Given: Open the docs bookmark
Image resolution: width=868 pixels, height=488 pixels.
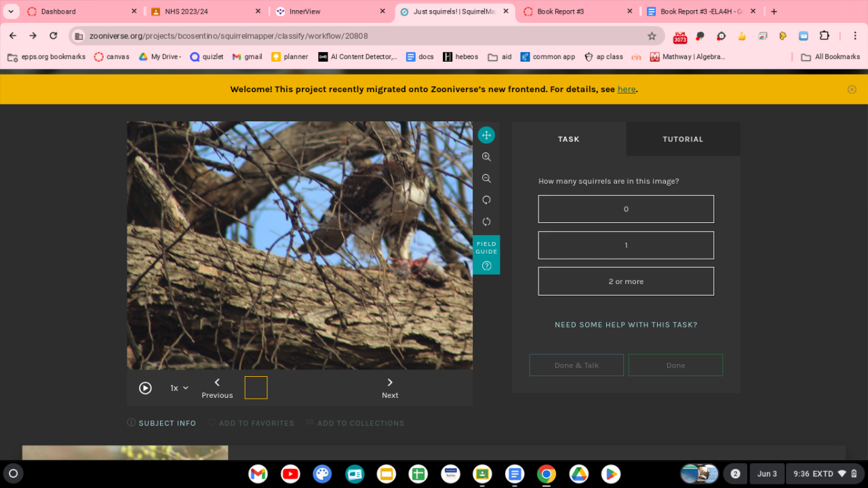Looking at the screenshot, I should click(x=420, y=57).
